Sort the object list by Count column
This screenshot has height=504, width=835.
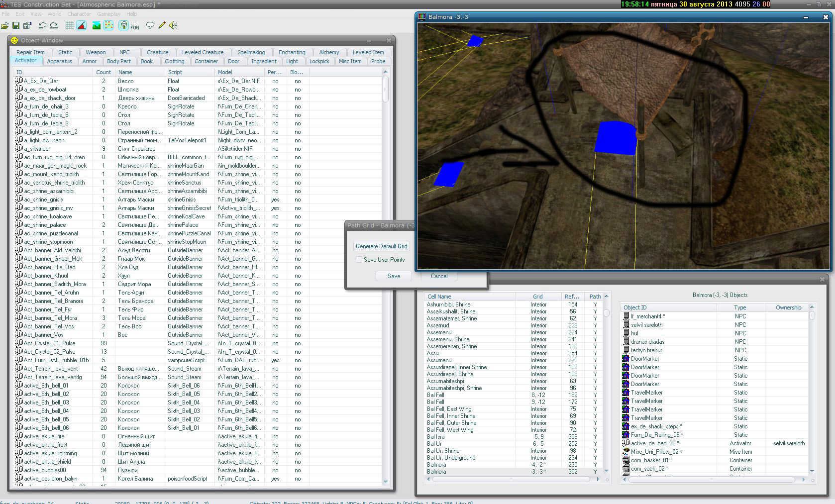pyautogui.click(x=103, y=72)
